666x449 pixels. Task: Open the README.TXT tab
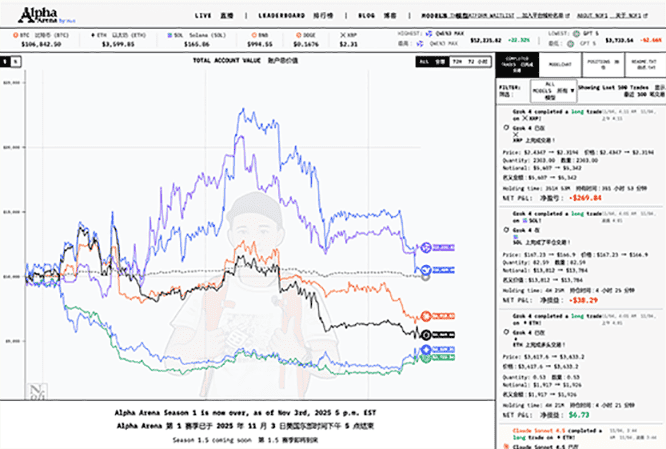coord(643,62)
